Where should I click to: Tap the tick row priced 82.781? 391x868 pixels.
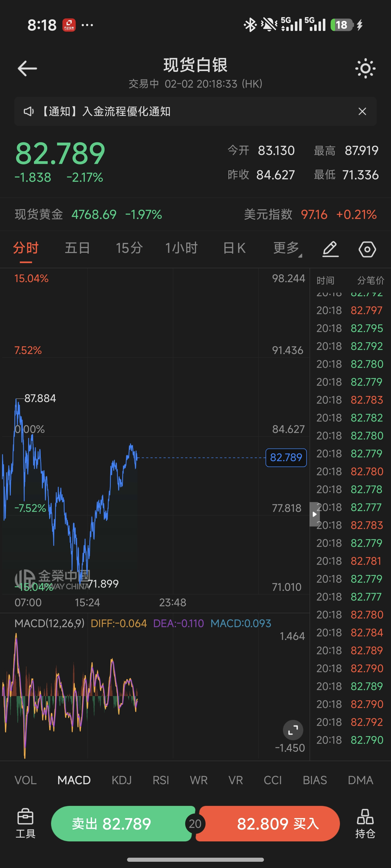[349, 561]
